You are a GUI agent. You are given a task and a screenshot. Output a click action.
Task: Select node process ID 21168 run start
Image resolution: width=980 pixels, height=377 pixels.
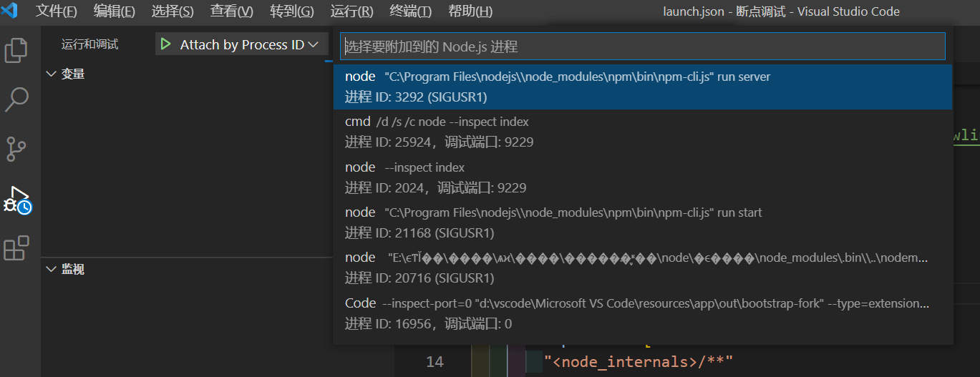click(x=643, y=222)
